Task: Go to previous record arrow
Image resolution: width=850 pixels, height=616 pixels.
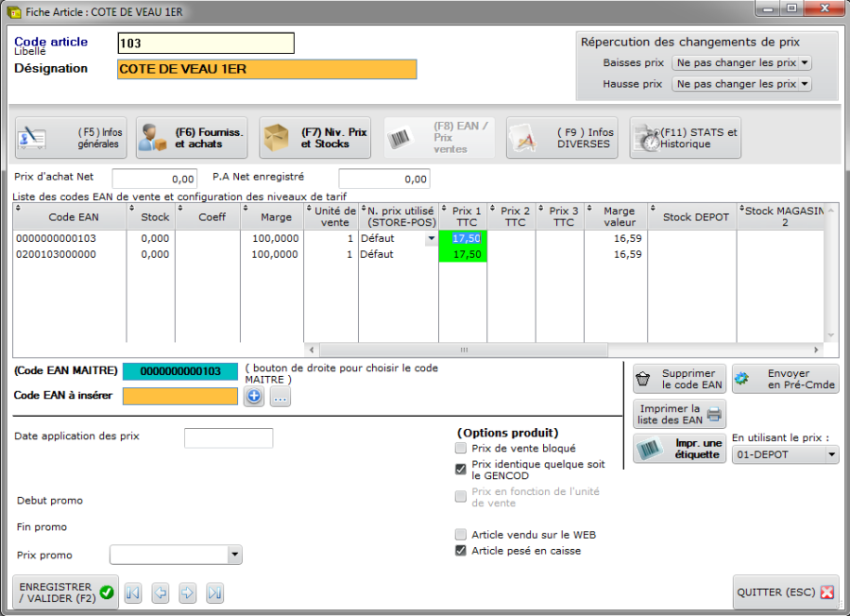Action: point(161,593)
